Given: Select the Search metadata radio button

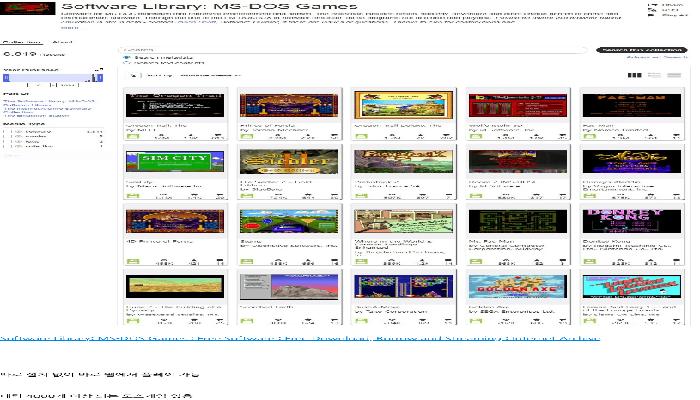Looking at the screenshot, I should tap(126, 58).
